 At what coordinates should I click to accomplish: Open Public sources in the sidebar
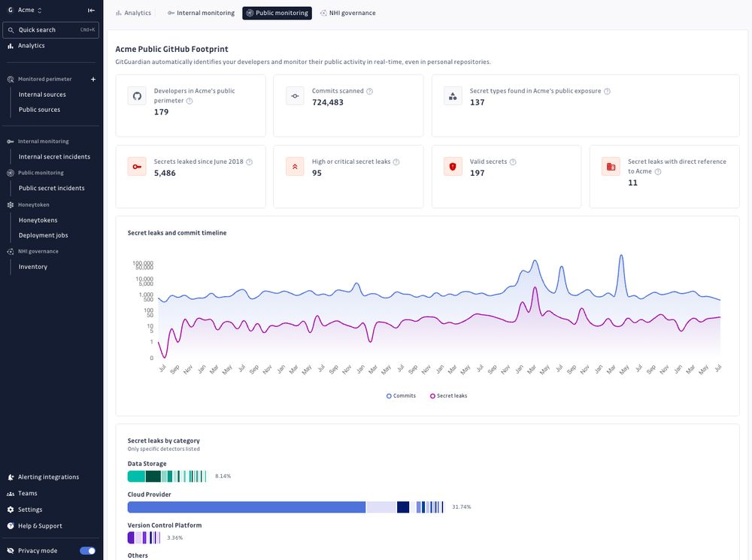pyautogui.click(x=39, y=109)
